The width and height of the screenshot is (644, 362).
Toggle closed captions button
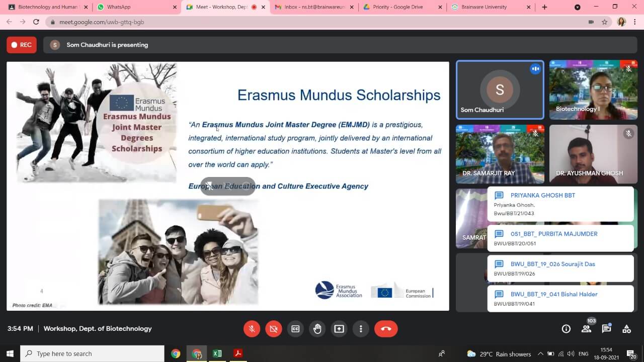295,329
